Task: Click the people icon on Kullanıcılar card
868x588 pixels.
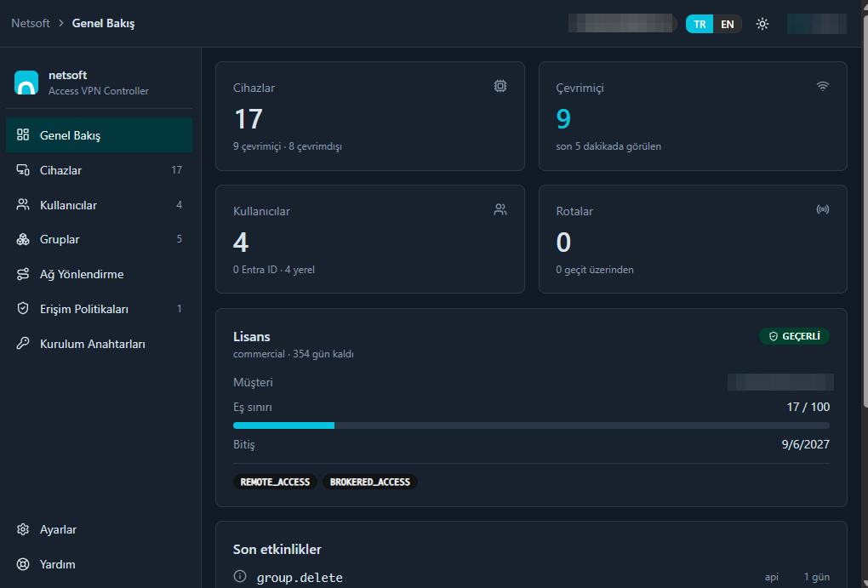Action: [500, 209]
